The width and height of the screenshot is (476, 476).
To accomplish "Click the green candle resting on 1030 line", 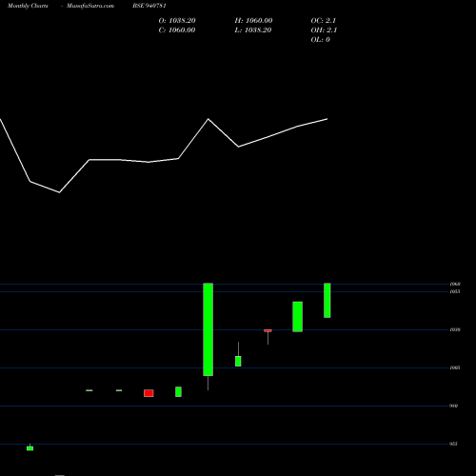I will pyautogui.click(x=297, y=317).
